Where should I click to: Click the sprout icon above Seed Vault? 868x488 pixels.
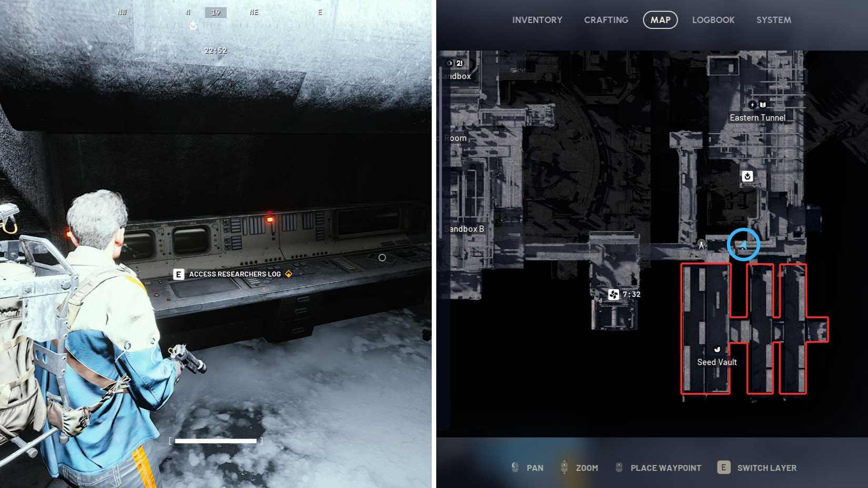(717, 350)
